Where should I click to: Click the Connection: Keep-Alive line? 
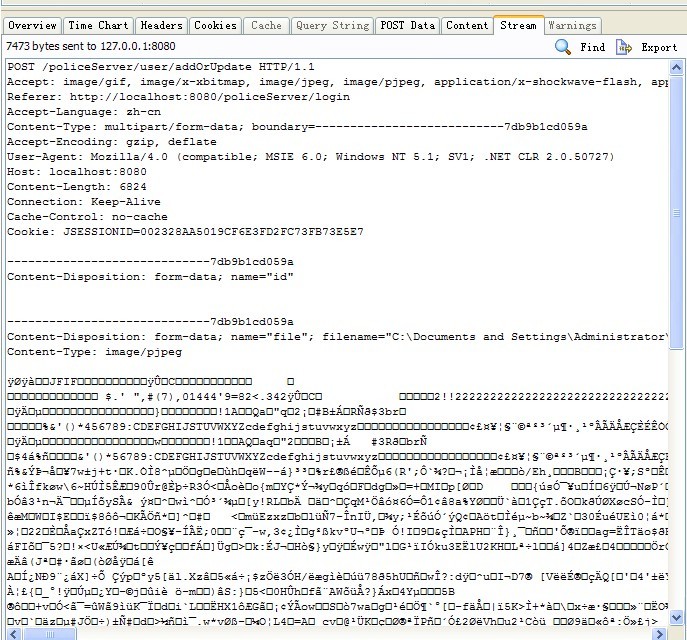pyautogui.click(x=84, y=202)
